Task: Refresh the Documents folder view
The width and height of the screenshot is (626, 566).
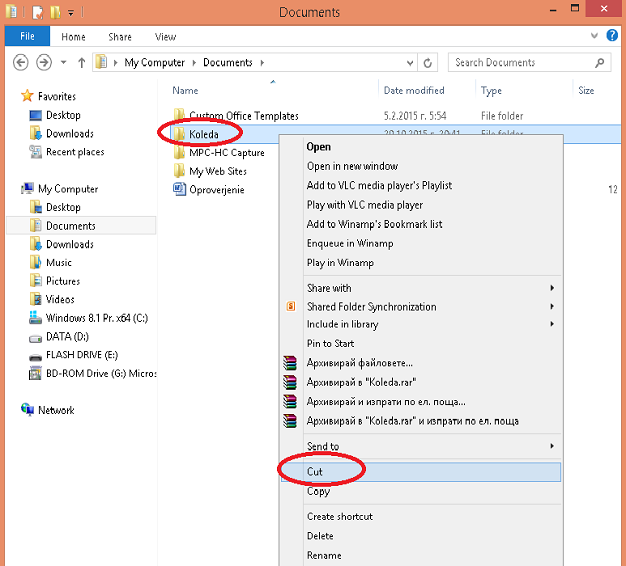Action: pyautogui.click(x=428, y=62)
